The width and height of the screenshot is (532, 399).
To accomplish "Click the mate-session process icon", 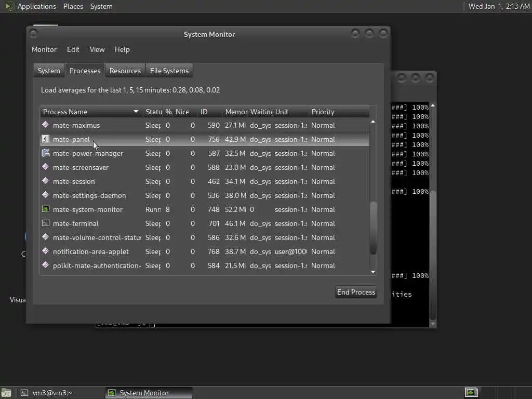I will point(46,181).
